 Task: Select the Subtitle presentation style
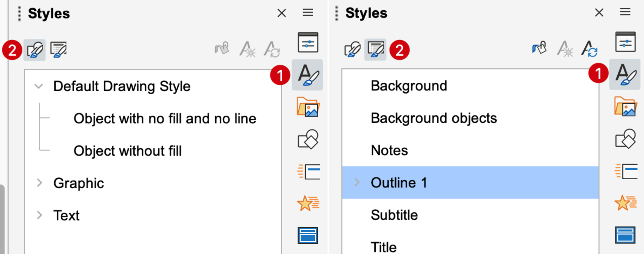coord(394,215)
